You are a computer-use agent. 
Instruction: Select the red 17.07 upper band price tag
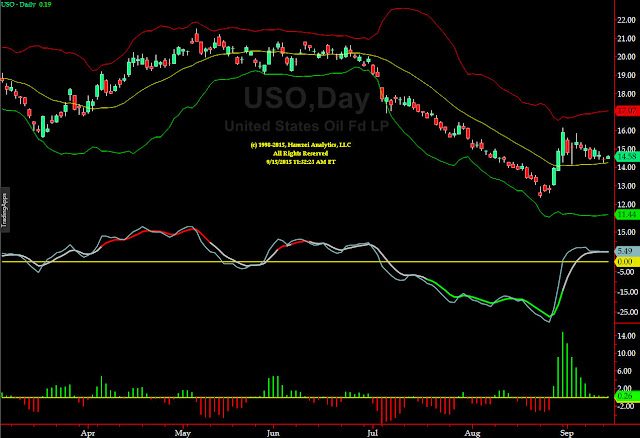pos(627,111)
